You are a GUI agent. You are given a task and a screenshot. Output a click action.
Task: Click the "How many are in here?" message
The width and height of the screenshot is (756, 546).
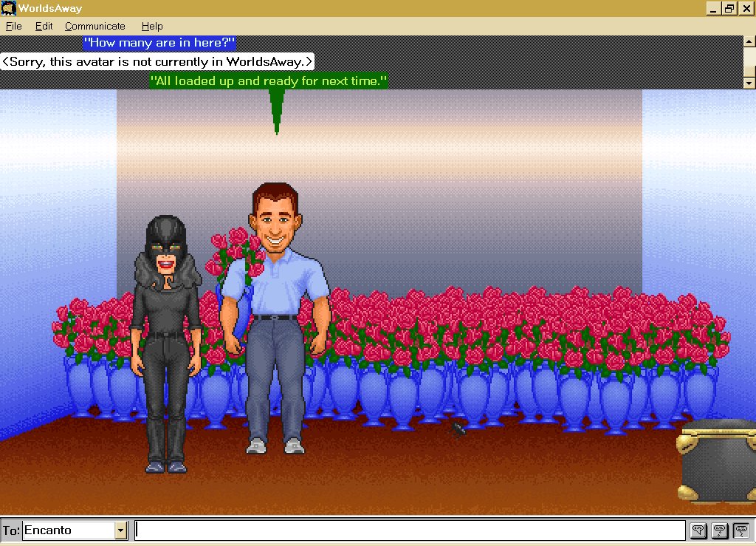pyautogui.click(x=159, y=42)
